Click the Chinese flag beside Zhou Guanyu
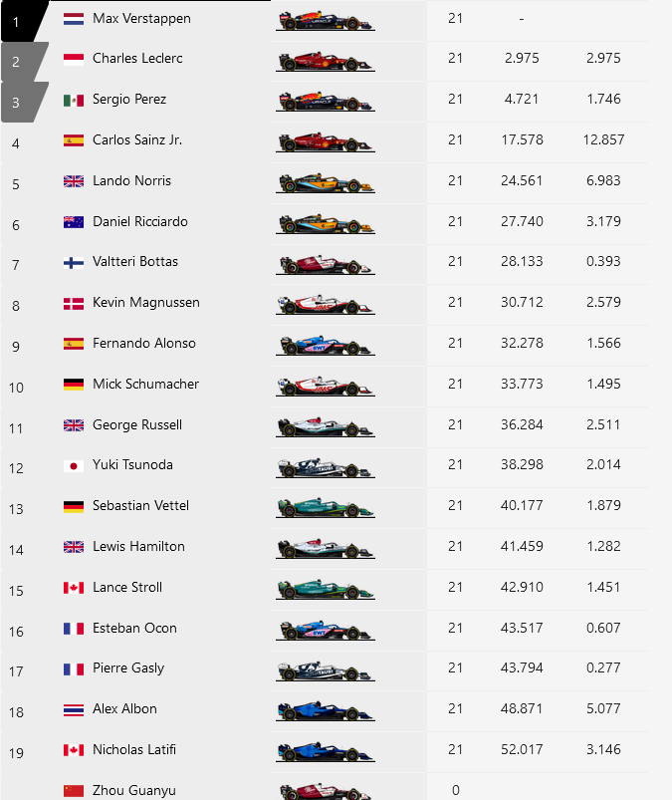 pyautogui.click(x=73, y=790)
